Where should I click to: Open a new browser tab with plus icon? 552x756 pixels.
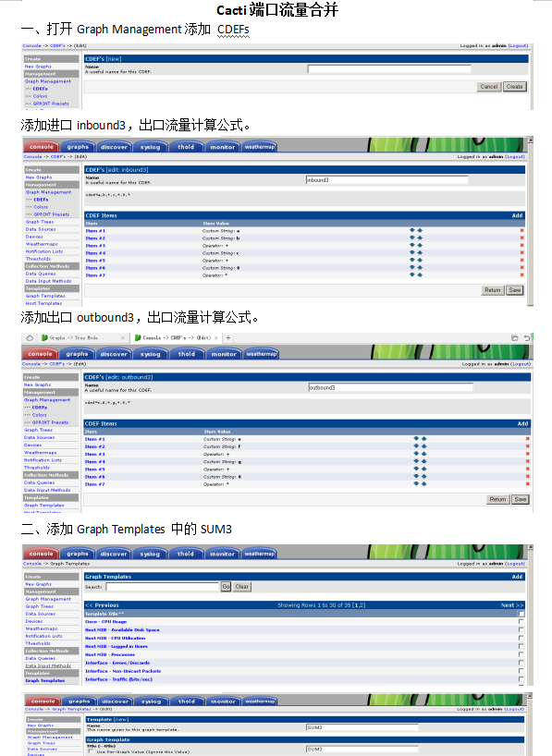coord(228,338)
